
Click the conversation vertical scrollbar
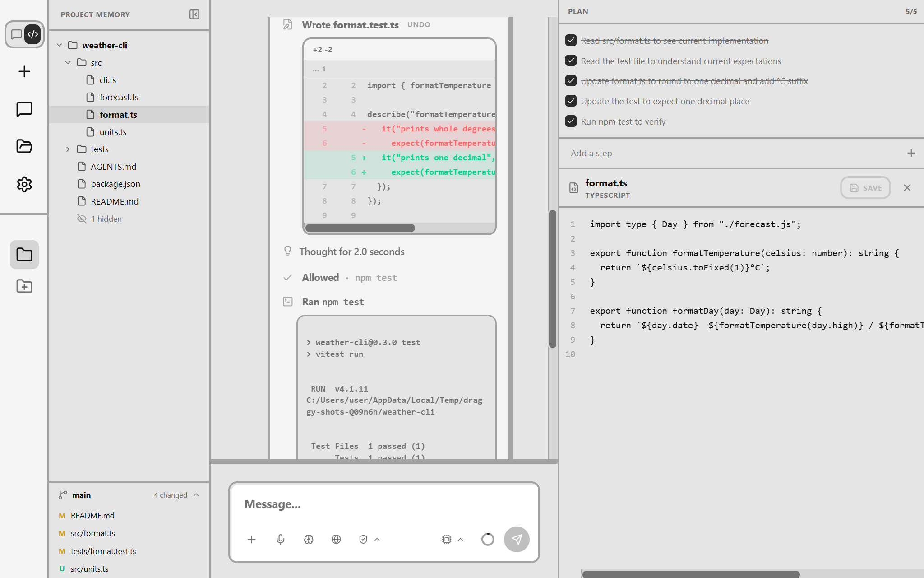[x=552, y=279]
